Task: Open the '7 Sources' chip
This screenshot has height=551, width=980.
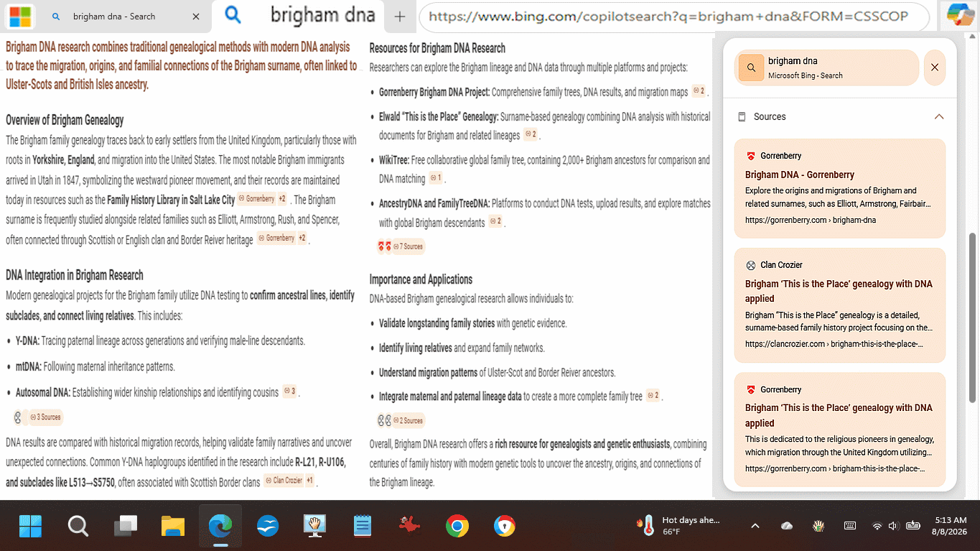Action: tap(409, 246)
